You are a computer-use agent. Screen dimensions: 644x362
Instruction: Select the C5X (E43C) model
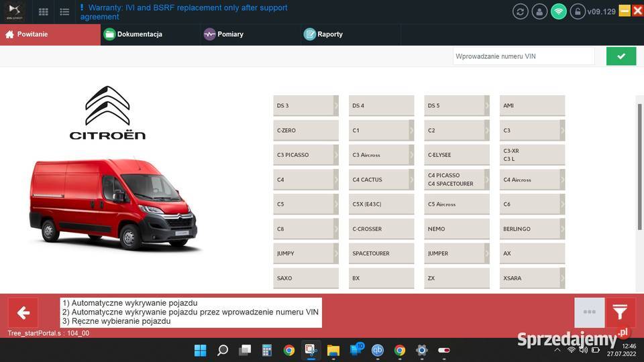pyautogui.click(x=382, y=204)
